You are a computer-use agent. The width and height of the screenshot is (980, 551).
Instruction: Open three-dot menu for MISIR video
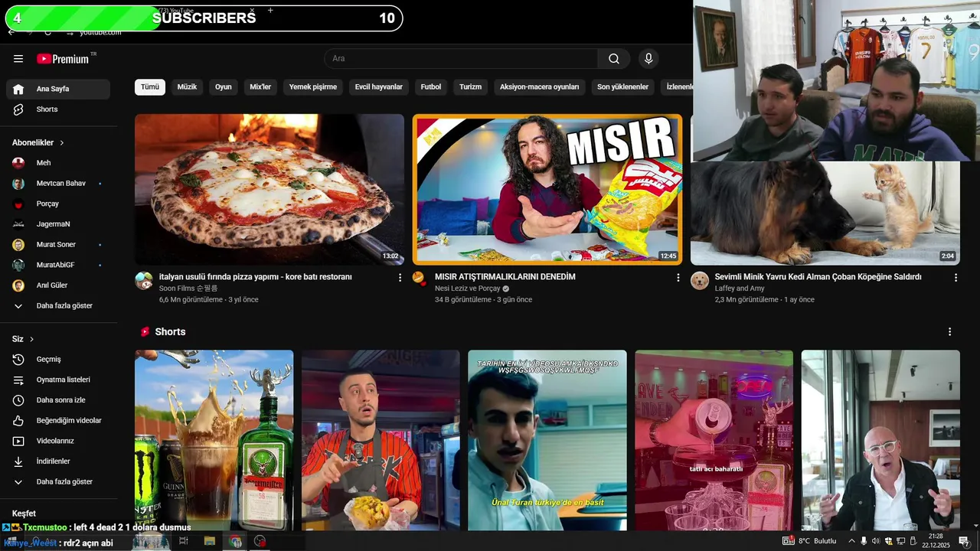tap(678, 278)
